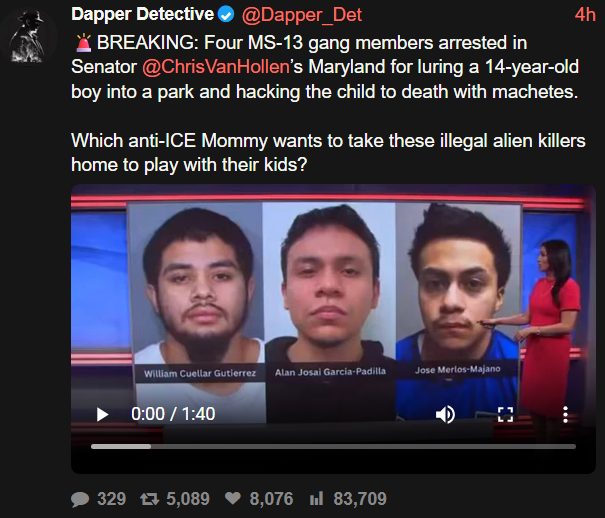Click the 8,076 likes count
The image size is (605, 518).
click(271, 499)
